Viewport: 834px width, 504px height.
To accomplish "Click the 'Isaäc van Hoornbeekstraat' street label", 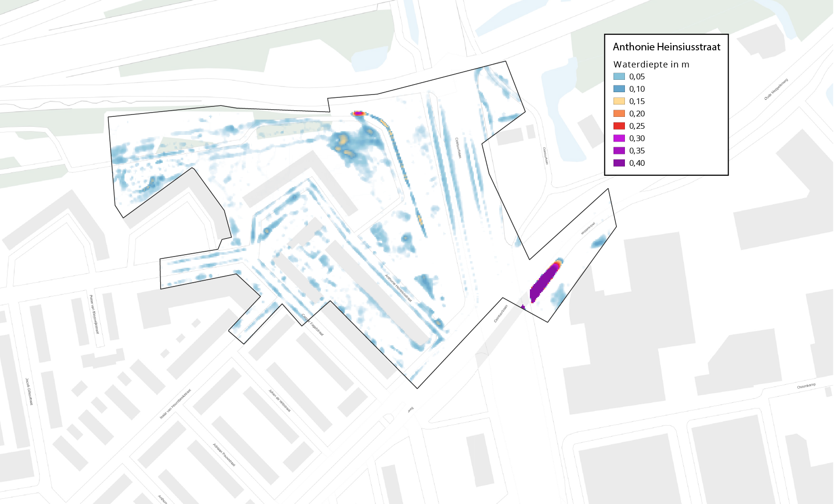I will (x=175, y=404).
